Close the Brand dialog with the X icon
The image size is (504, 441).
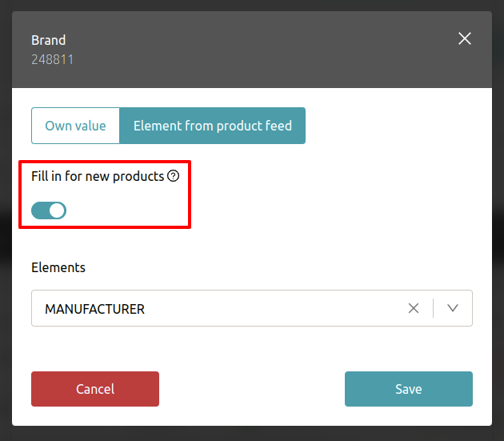coord(464,38)
